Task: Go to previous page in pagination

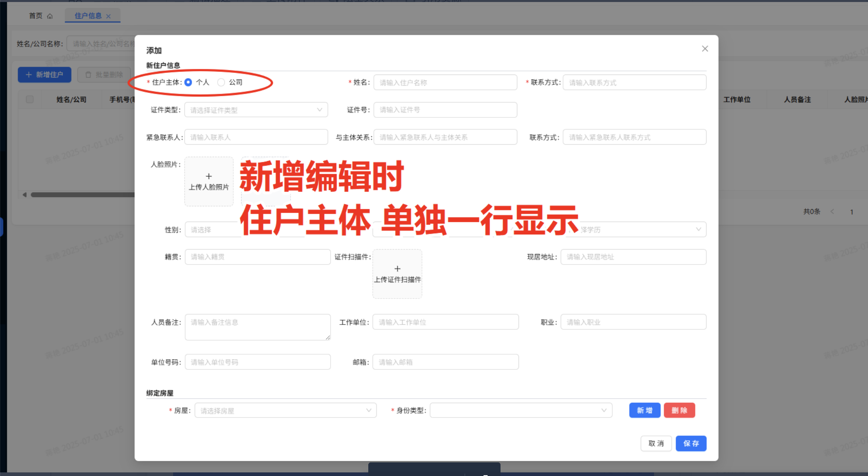Action: (832, 212)
